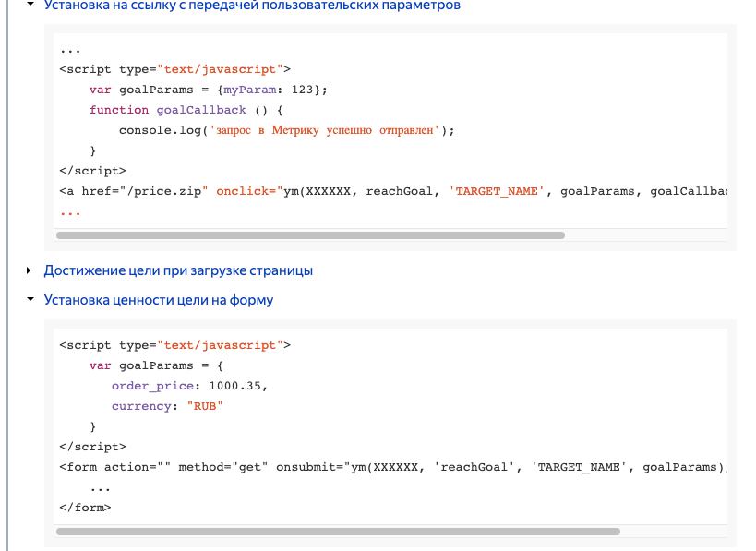Click the 'var goalParams = {myParam: 123};' line
The height and width of the screenshot is (551, 756).
(209, 90)
